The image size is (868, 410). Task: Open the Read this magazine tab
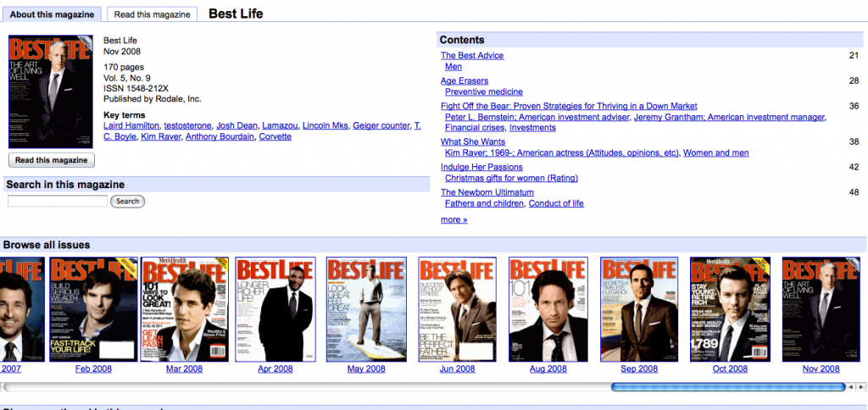click(153, 14)
